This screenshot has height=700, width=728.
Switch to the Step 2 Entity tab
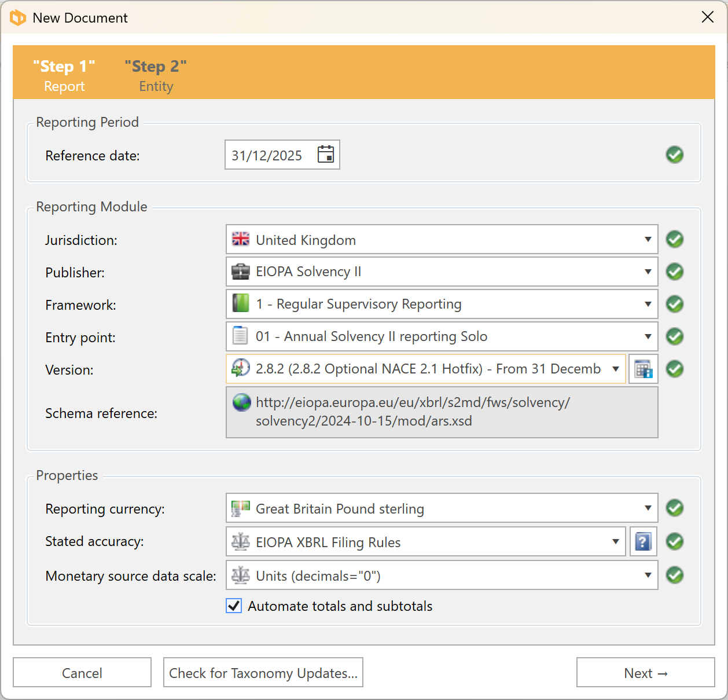[156, 75]
